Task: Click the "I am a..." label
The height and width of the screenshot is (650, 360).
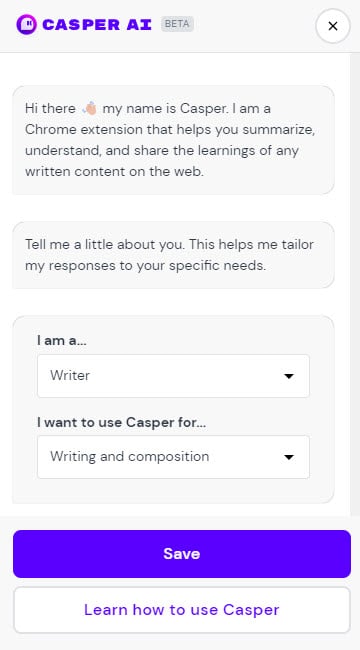Action: click(x=62, y=341)
